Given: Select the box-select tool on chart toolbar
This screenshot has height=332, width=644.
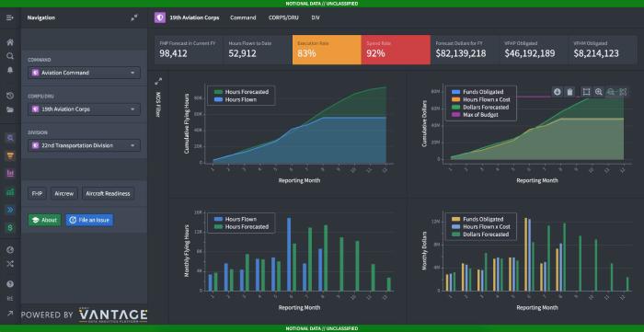Looking at the screenshot, I should (x=586, y=92).
